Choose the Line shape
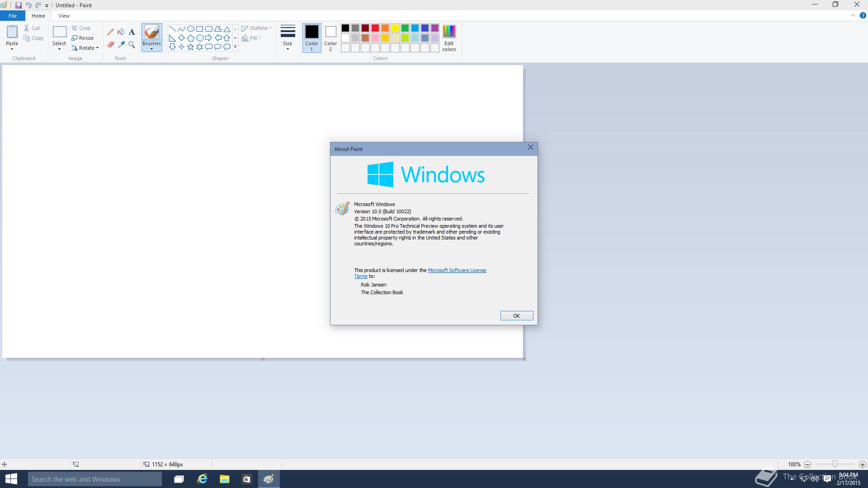 pos(172,29)
